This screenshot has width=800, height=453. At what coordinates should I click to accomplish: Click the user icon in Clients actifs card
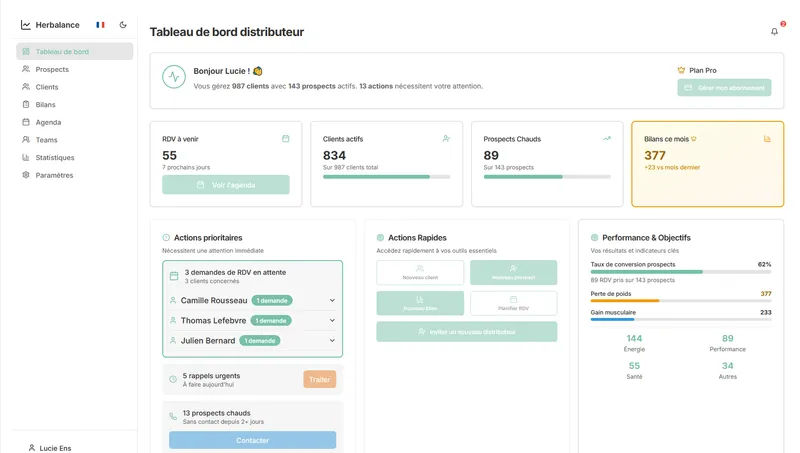pyautogui.click(x=446, y=139)
